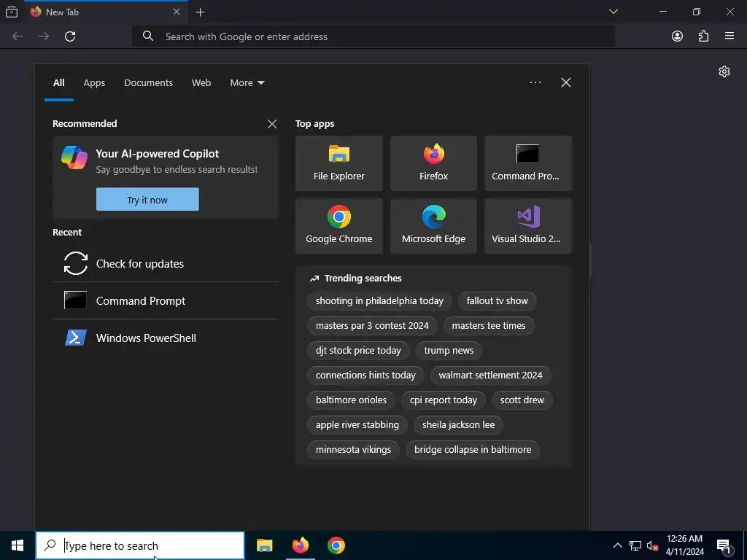Open search panel options ellipsis
Image resolution: width=747 pixels, height=560 pixels.
535,82
